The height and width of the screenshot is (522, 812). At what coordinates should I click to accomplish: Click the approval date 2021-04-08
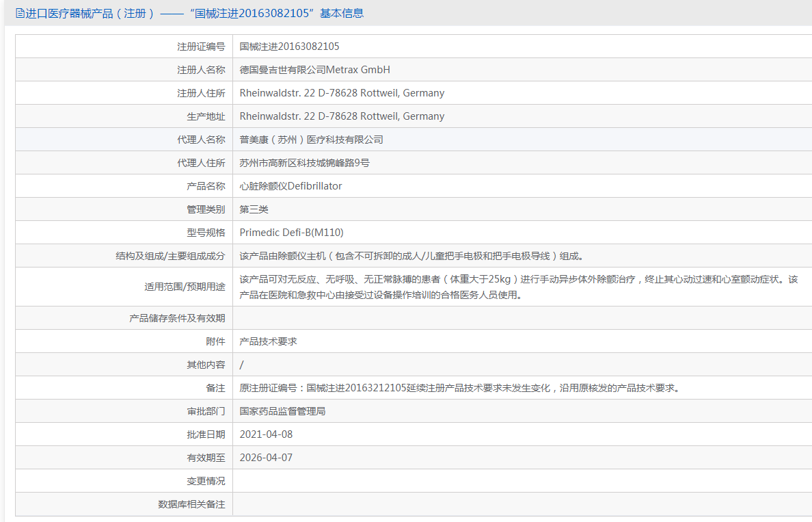pyautogui.click(x=266, y=434)
